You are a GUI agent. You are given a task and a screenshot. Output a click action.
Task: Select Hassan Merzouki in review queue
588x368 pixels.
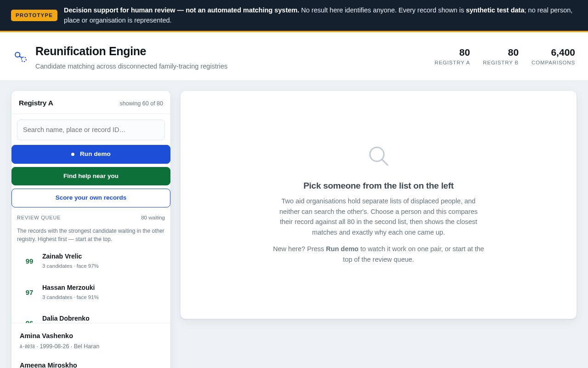[91, 293]
